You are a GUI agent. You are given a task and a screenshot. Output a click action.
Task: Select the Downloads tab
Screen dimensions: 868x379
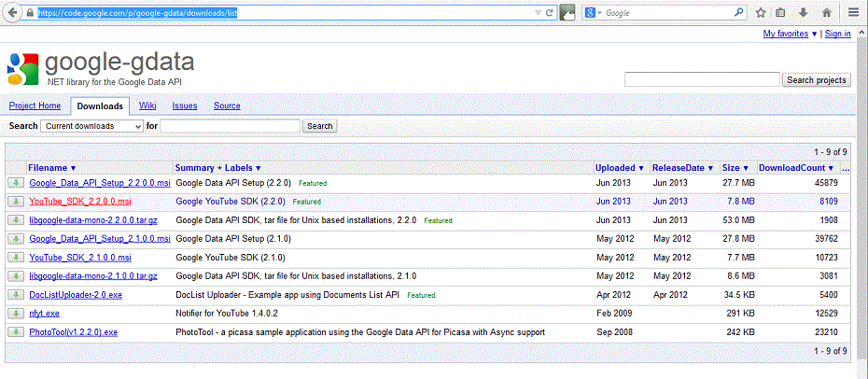100,106
